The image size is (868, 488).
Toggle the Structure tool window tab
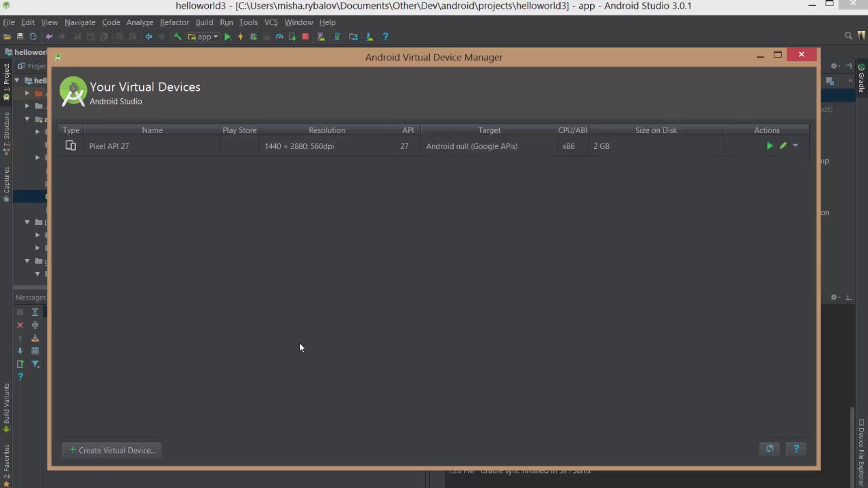click(6, 133)
